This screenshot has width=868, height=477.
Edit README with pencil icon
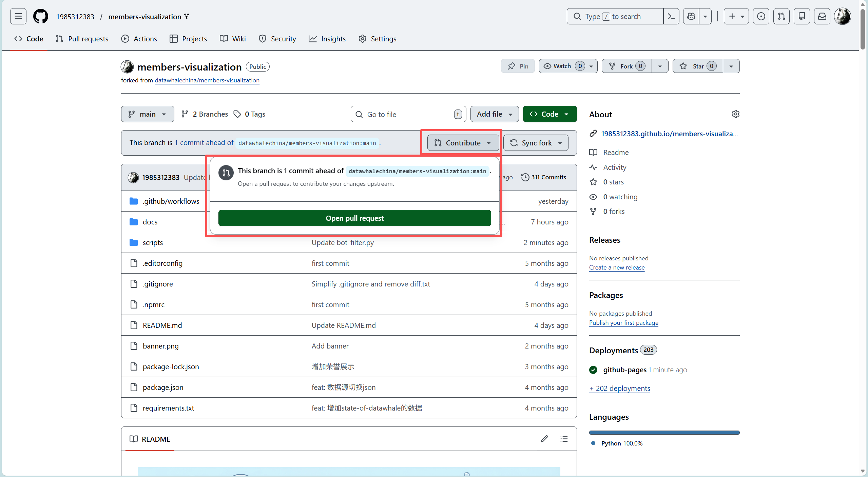point(544,439)
